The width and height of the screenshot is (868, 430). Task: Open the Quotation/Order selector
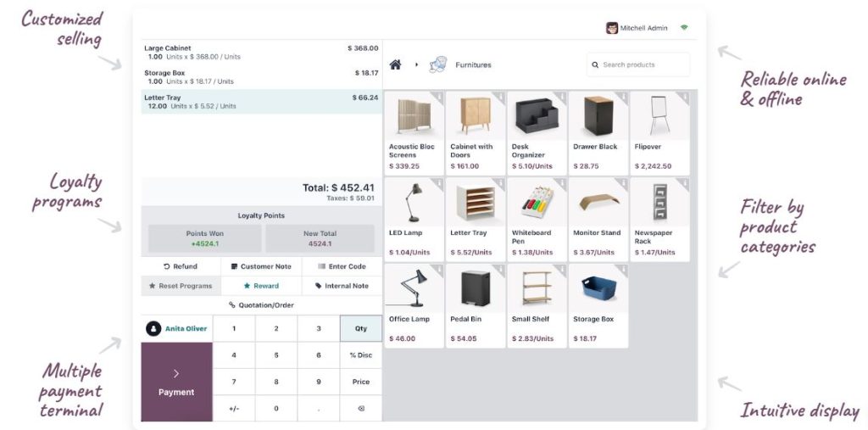261,305
